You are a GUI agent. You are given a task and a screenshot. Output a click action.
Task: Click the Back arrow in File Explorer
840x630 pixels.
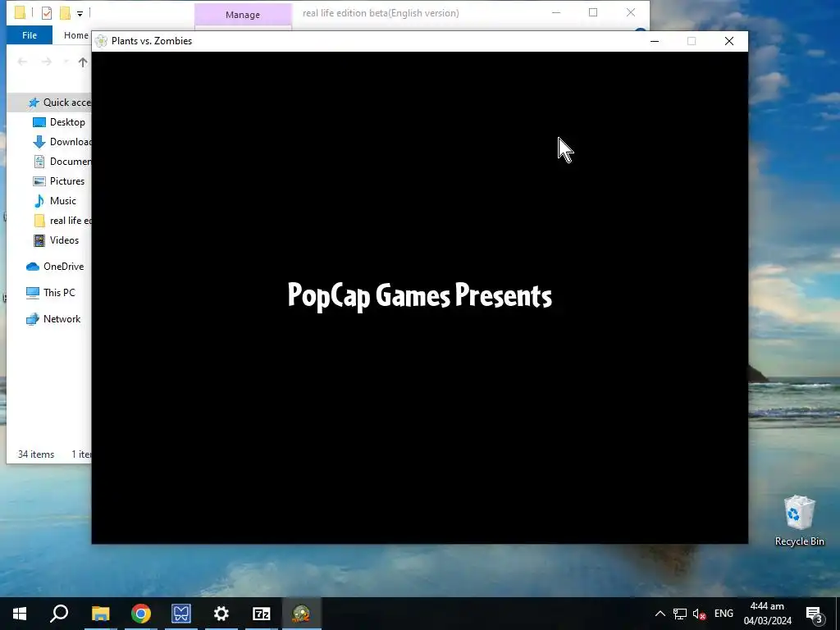pyautogui.click(x=22, y=62)
